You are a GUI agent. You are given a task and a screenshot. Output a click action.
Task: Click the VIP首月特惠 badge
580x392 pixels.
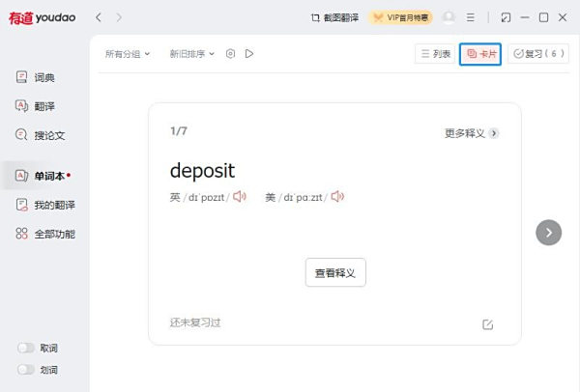pos(400,17)
